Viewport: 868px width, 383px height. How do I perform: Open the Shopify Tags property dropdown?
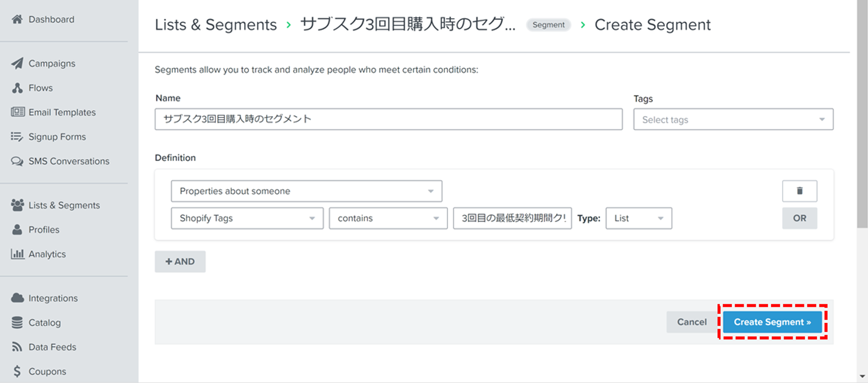coord(247,218)
